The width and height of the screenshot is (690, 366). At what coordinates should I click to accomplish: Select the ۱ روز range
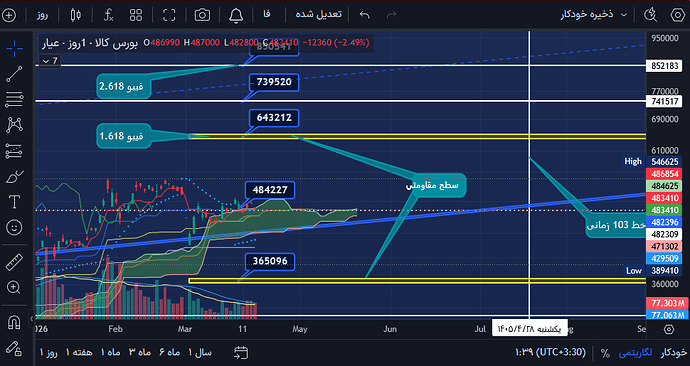49,353
